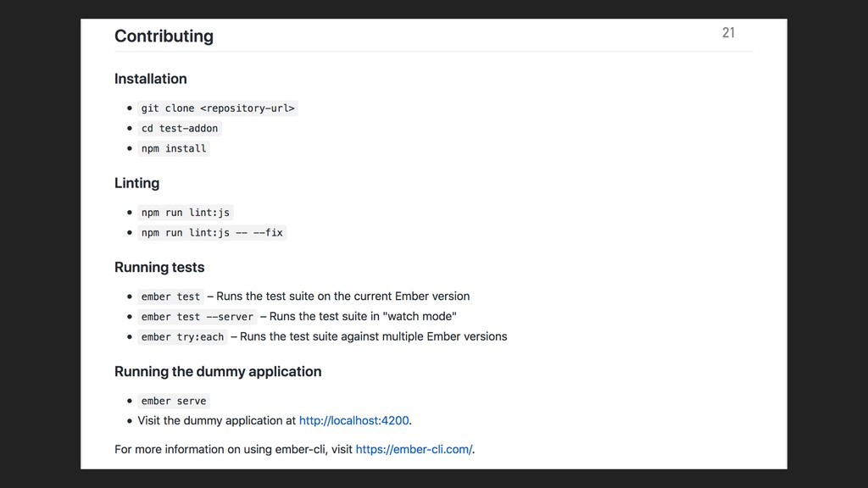The image size is (868, 488).
Task: Open the https://ember-cli.com/ link
Action: pyautogui.click(x=414, y=449)
